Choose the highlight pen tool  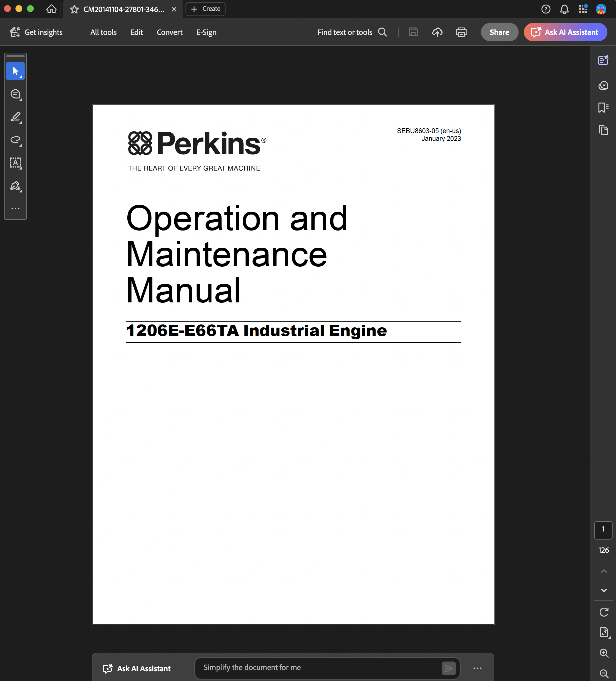(x=15, y=117)
